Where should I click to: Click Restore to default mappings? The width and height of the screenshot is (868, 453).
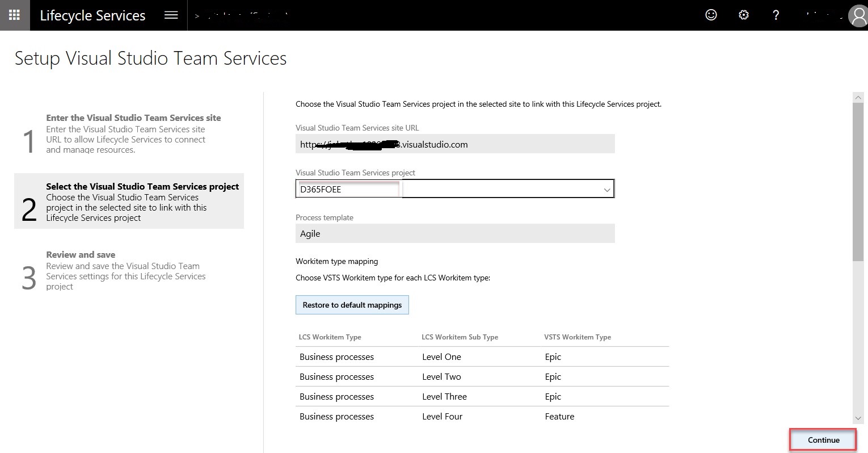click(352, 305)
